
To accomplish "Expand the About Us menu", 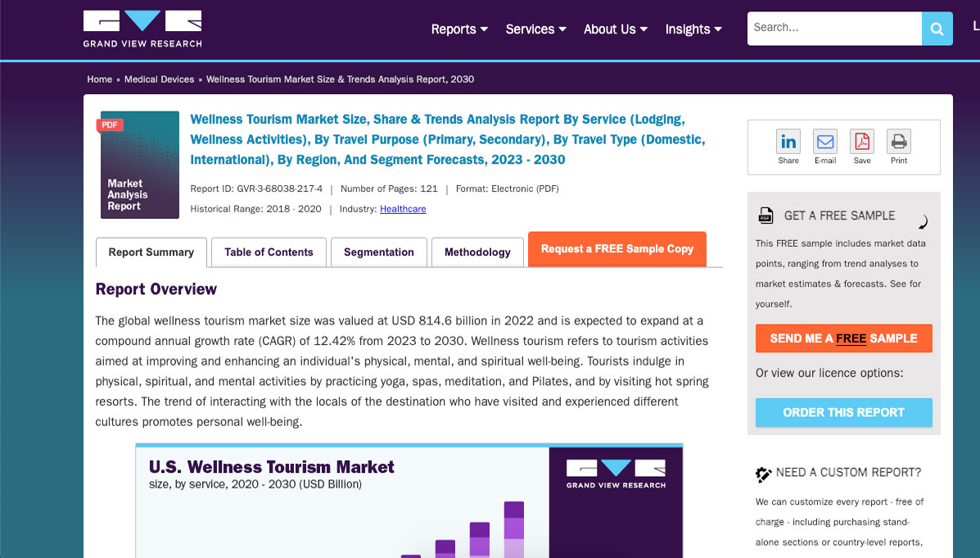I will pyautogui.click(x=615, y=29).
